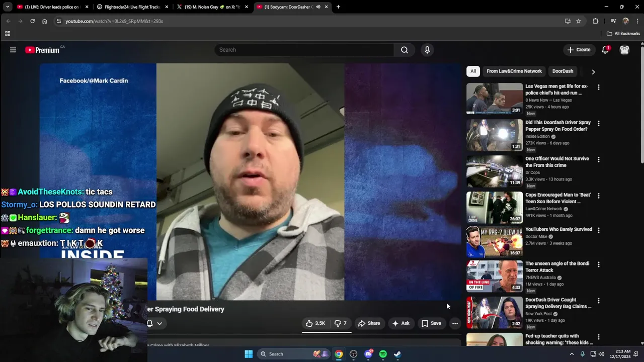Screen dimensions: 644x362
Task: Like the video with thumbs up 3.5K
Action: click(315, 323)
